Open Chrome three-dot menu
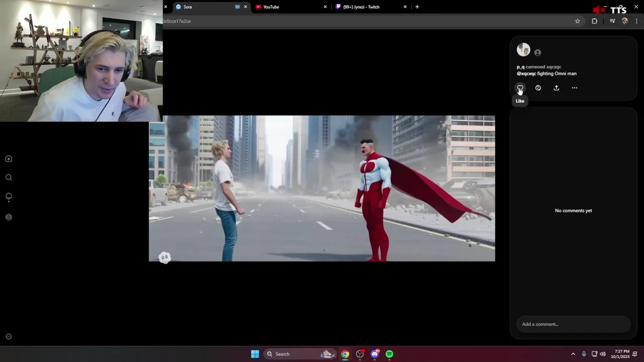644x362 pixels. 636,21
